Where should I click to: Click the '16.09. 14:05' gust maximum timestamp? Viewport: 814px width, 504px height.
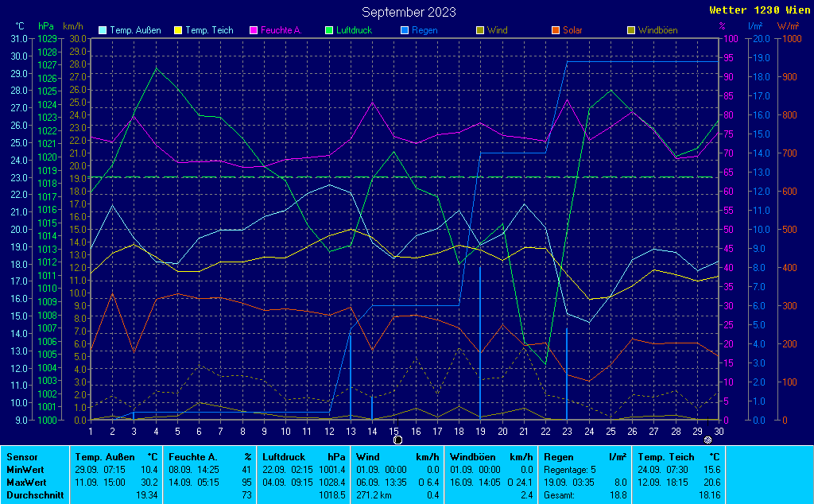tap(475, 483)
